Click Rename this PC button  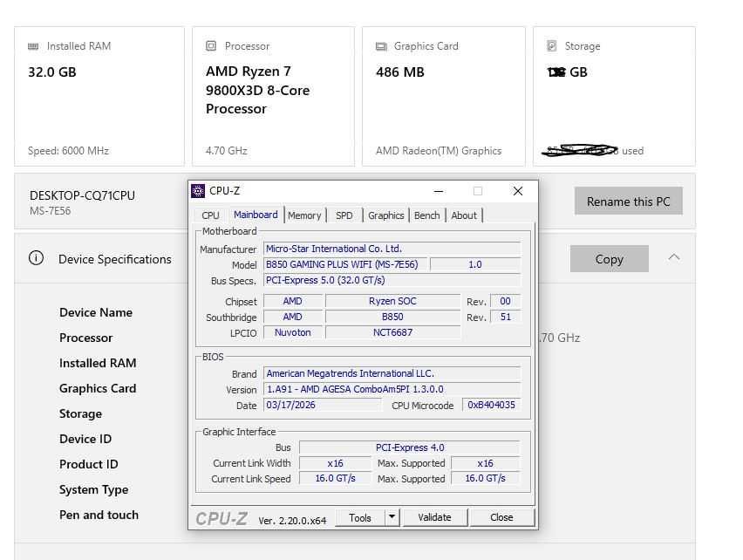(629, 201)
